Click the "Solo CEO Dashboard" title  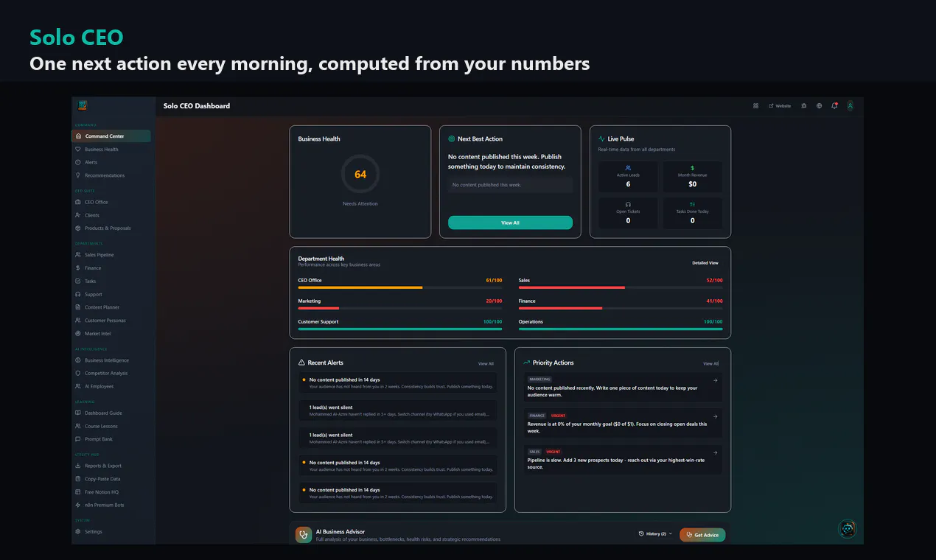click(197, 106)
